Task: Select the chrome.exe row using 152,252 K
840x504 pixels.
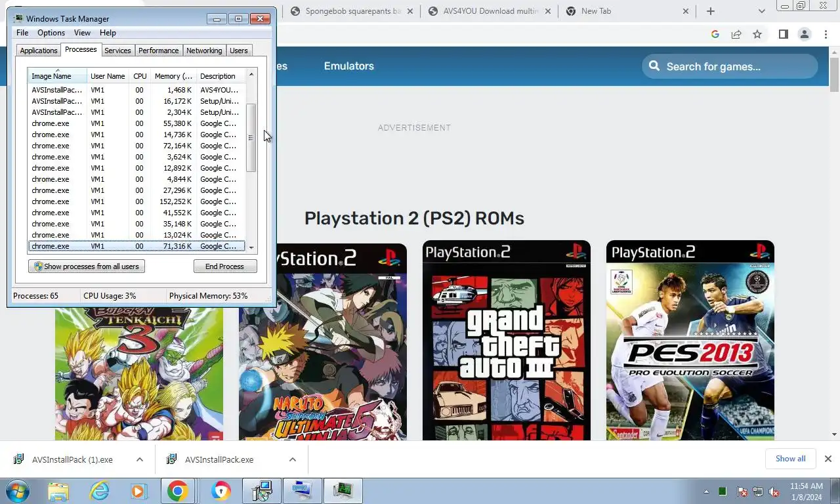Action: pyautogui.click(x=136, y=201)
